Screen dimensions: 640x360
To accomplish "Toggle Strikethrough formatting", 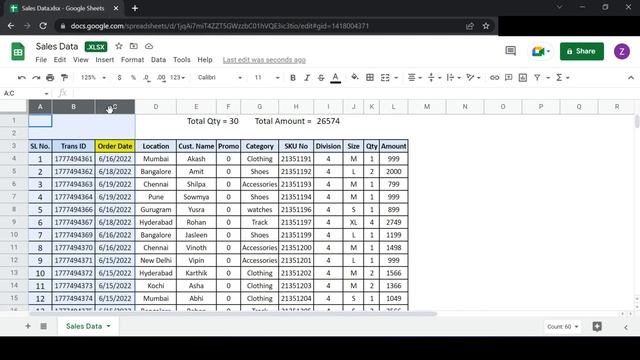I will tap(321, 78).
